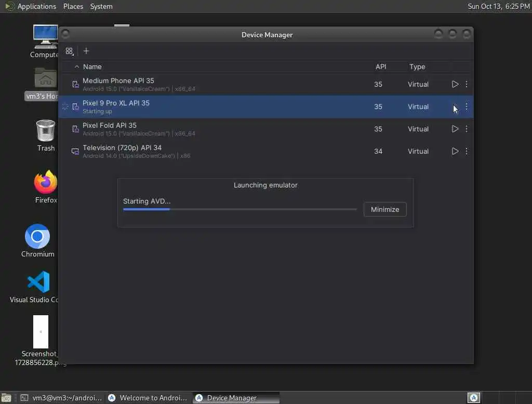Switch to the vm3@vm3 terminal taskbar item
The height and width of the screenshot is (404, 532).
click(61, 398)
